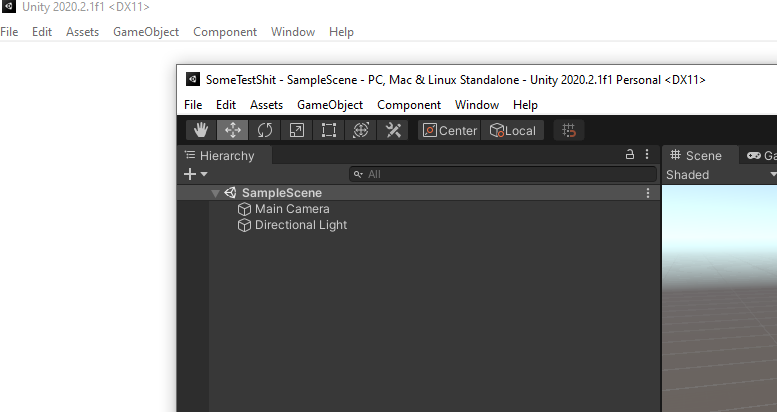Switch to the Scene tab

click(x=697, y=155)
